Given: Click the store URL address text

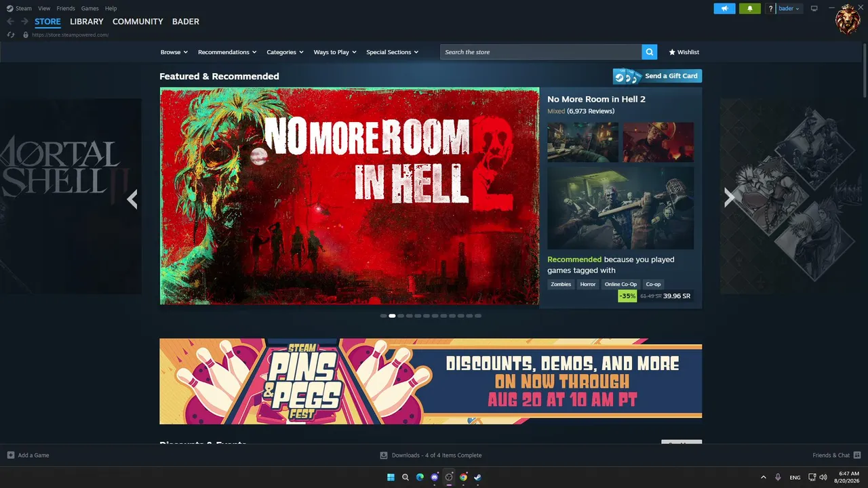Looking at the screenshot, I should pyautogui.click(x=70, y=35).
